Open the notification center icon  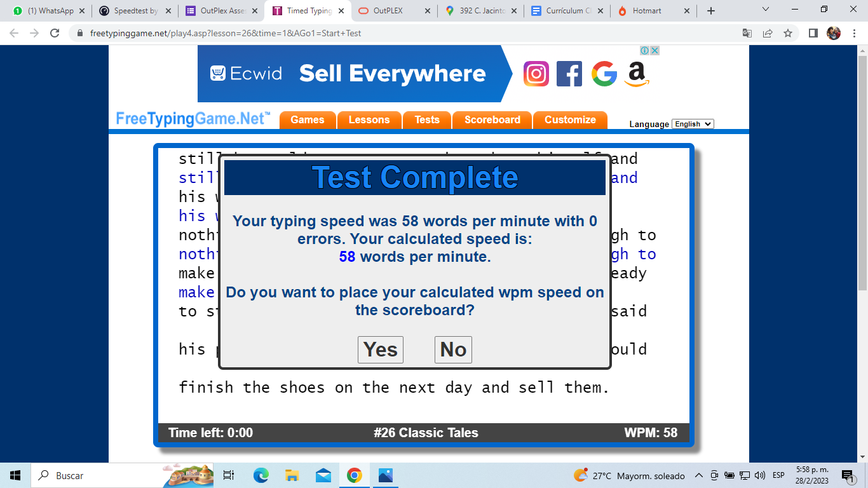(x=848, y=475)
